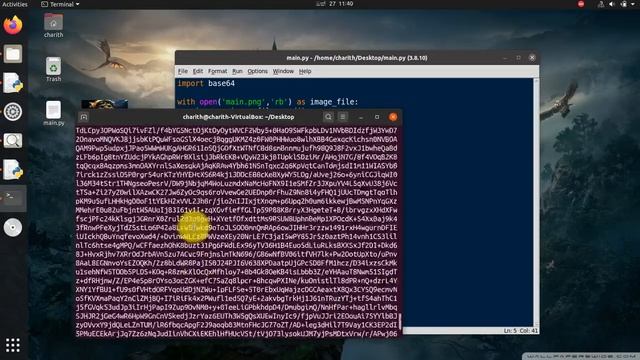The image size is (640, 360).
Task: Click the red recording indicator in top bar
Action: pyautogui.click(x=581, y=4)
